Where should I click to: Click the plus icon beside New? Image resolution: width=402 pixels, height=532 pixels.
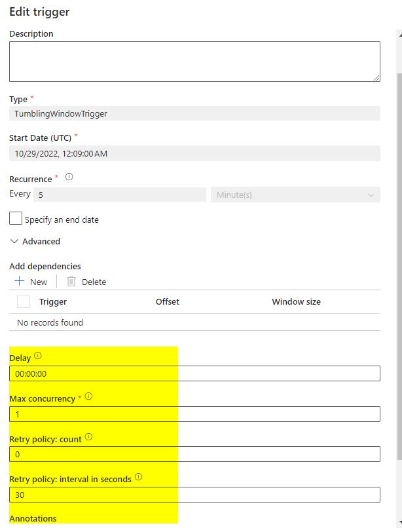[x=20, y=281]
